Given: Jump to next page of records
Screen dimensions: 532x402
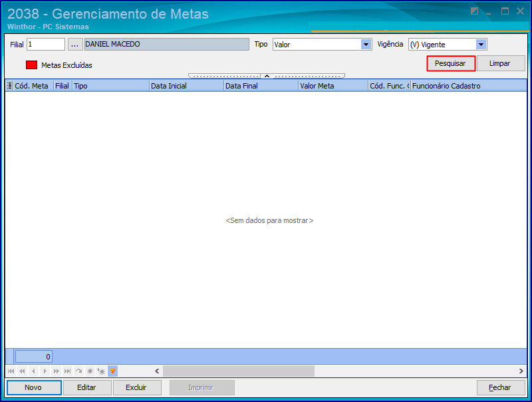Looking at the screenshot, I should (57, 371).
